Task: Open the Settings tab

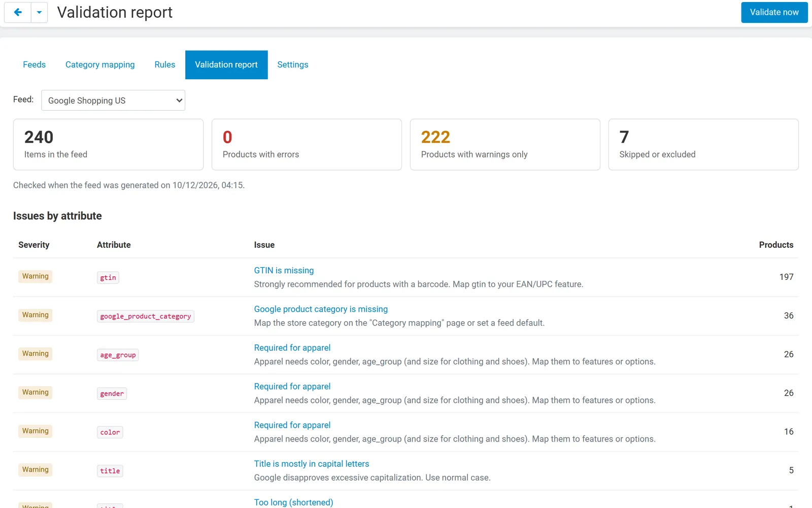Action: [293, 65]
